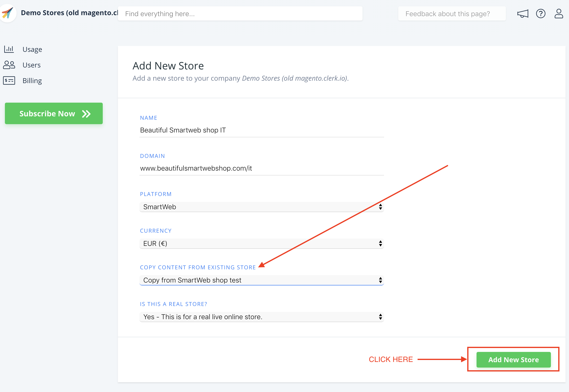Click the Clerk.io paper plane logo
This screenshot has width=569, height=392.
[8, 13]
